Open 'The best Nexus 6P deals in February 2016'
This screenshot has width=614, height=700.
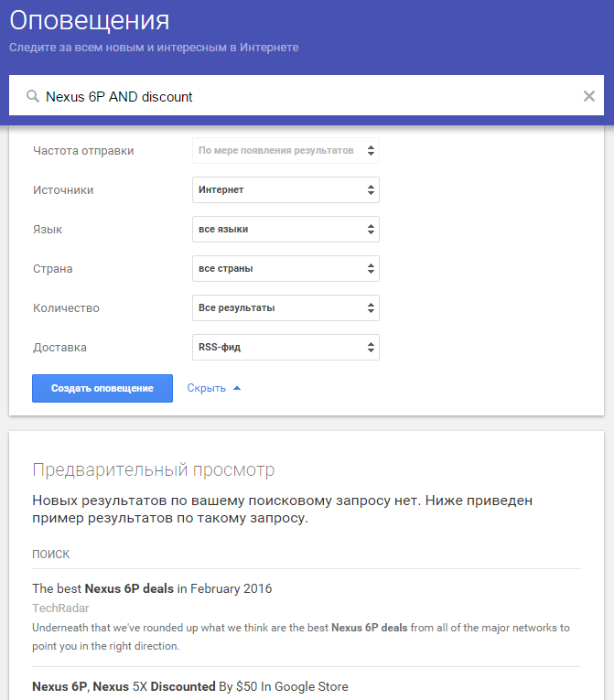[x=152, y=588]
